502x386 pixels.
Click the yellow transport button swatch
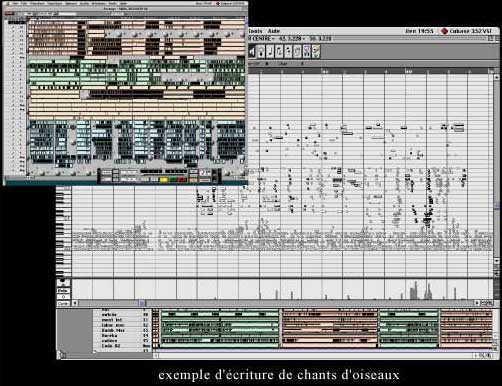tap(164, 180)
